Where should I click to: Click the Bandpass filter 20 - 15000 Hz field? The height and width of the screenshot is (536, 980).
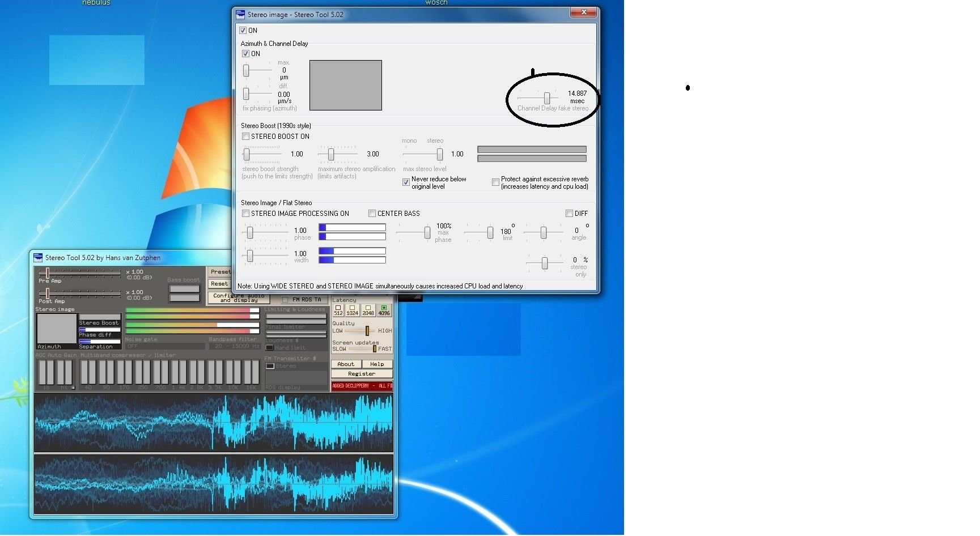[234, 346]
